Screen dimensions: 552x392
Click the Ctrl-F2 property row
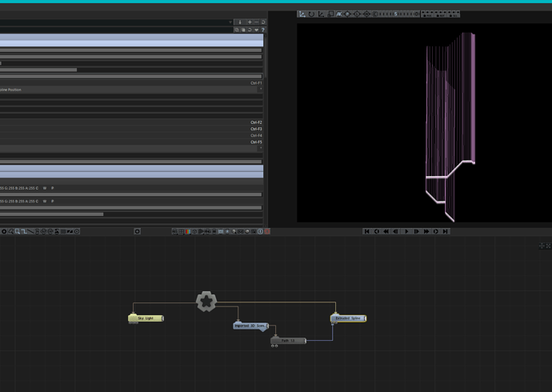pyautogui.click(x=131, y=122)
